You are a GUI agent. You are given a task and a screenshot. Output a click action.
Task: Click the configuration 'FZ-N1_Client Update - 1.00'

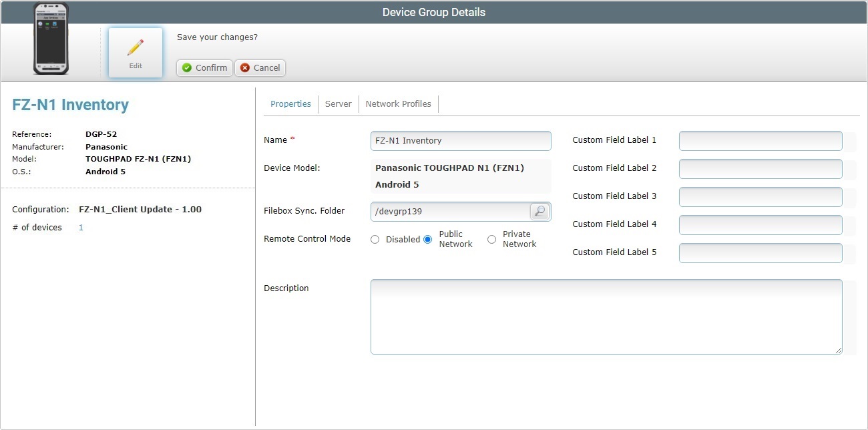140,210
